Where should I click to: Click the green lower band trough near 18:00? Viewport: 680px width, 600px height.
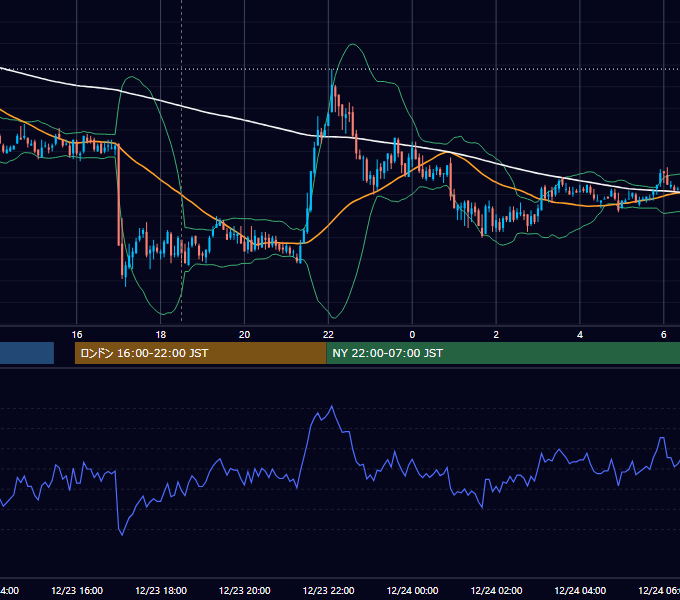(x=163, y=313)
